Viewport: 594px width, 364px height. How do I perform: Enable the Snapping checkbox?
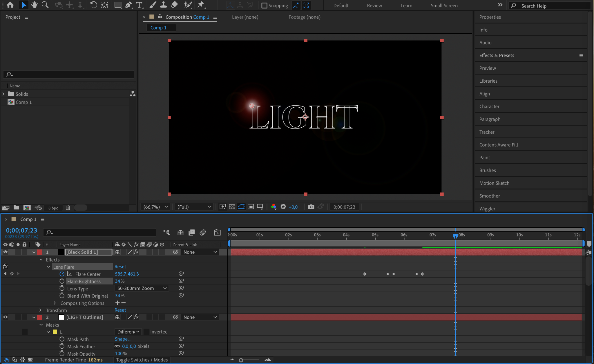pos(264,6)
